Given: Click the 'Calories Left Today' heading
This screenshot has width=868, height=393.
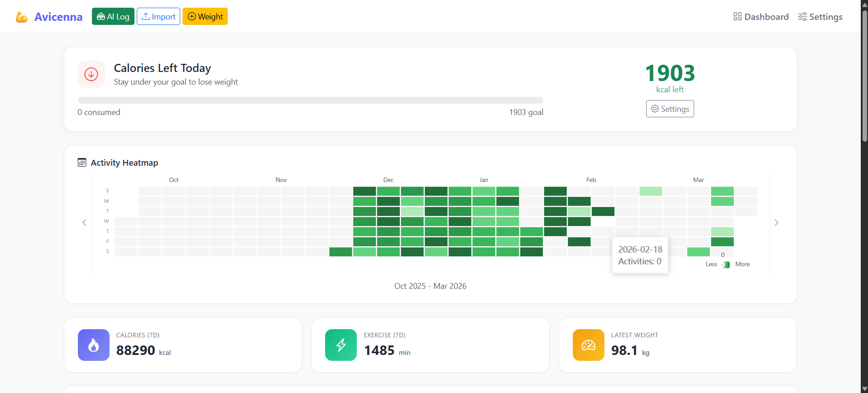Looking at the screenshot, I should click(x=162, y=68).
